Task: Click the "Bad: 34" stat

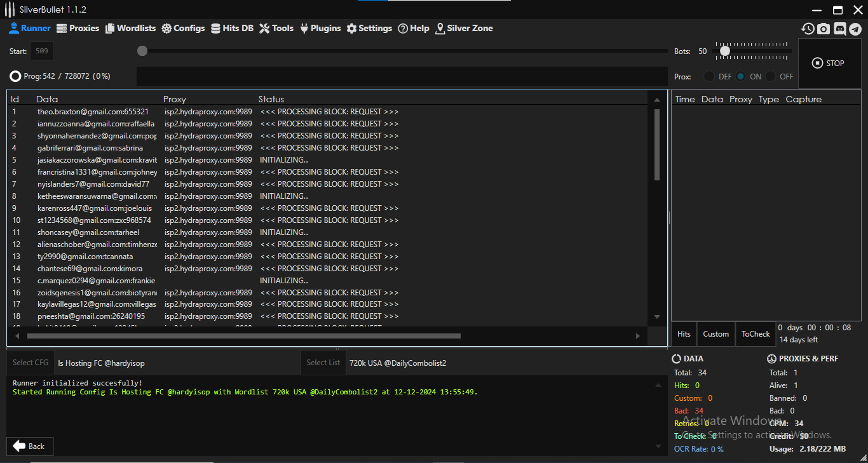Action: (x=689, y=411)
